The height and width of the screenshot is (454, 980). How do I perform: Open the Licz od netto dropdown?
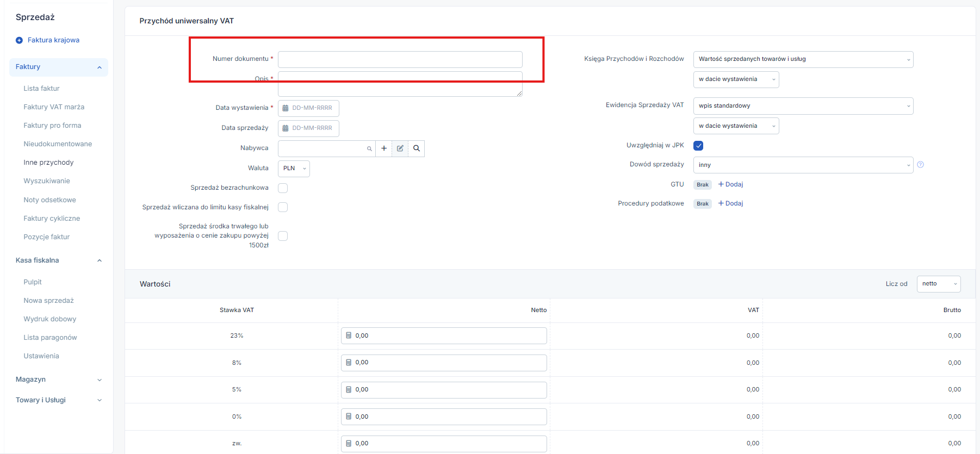tap(939, 284)
